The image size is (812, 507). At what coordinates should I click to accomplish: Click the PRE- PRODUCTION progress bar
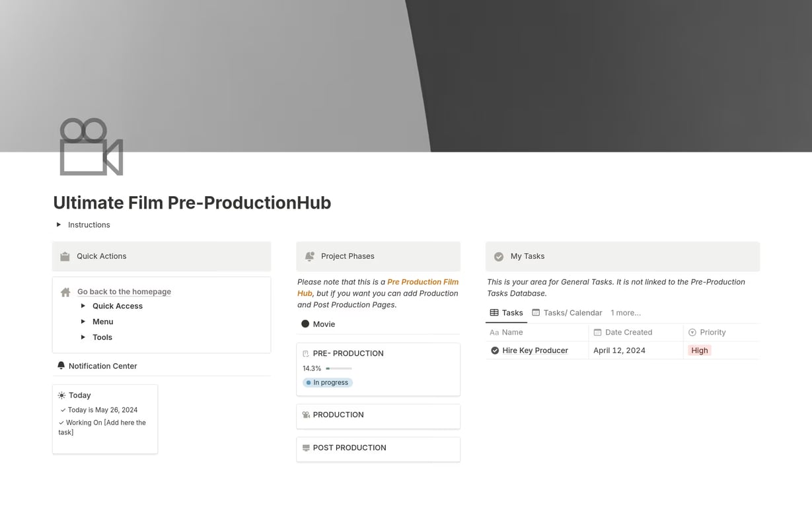[339, 368]
